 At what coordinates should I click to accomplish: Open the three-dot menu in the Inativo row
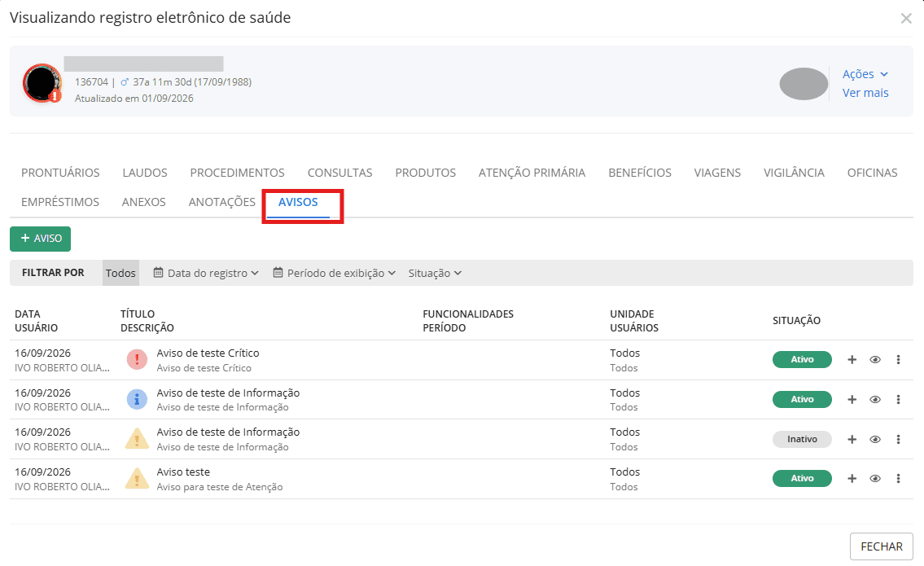click(898, 439)
